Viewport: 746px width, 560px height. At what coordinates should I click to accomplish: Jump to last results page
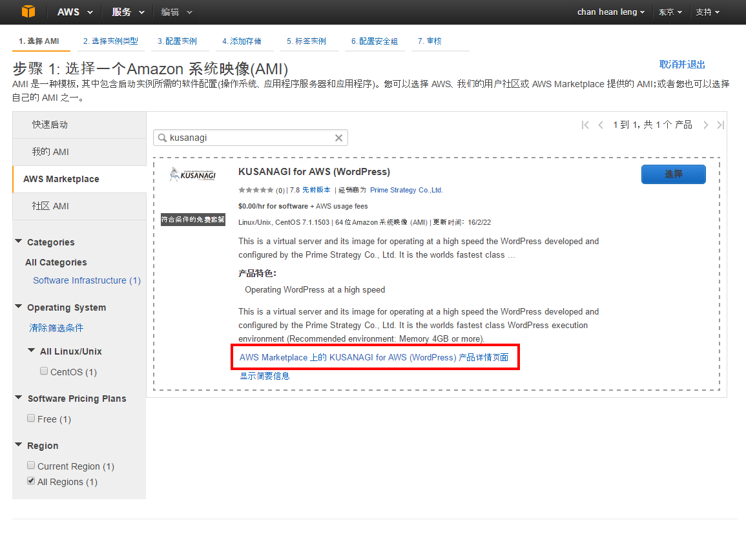click(720, 125)
